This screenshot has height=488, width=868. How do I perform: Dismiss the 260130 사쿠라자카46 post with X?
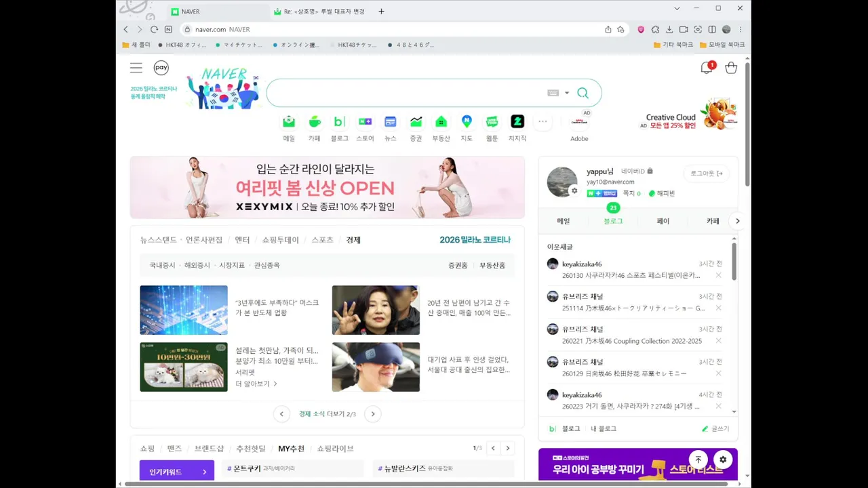point(718,275)
